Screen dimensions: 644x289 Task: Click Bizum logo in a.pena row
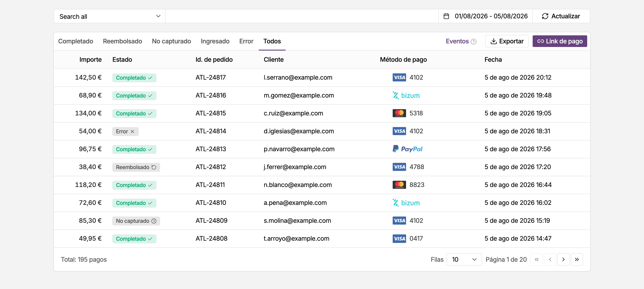406,203
